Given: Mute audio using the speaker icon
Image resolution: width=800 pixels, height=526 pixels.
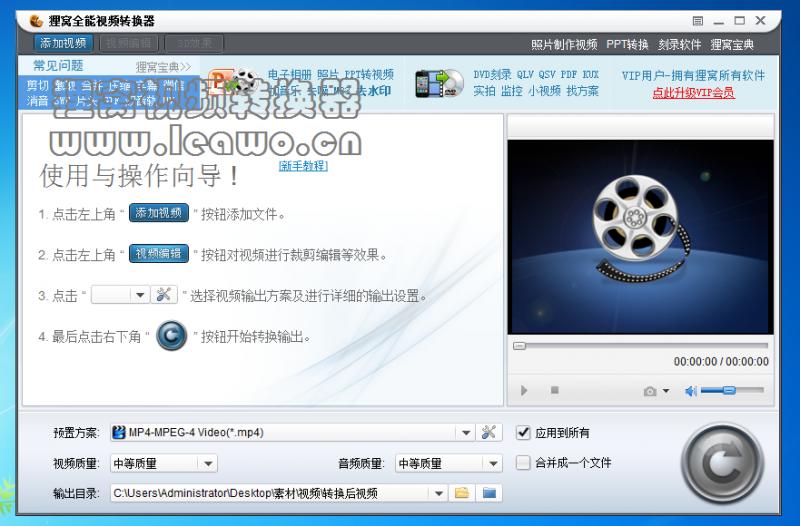Looking at the screenshot, I should click(x=690, y=391).
